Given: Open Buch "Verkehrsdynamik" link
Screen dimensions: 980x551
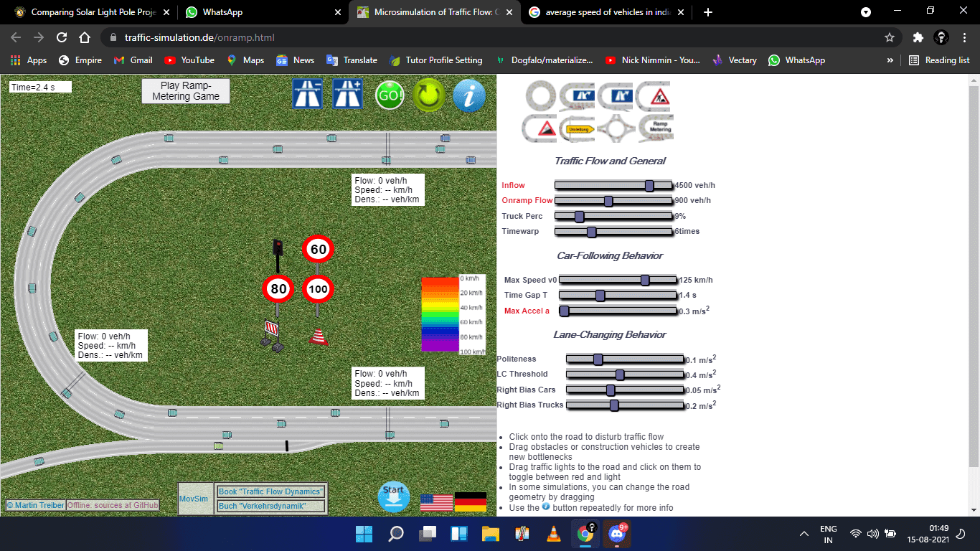Looking at the screenshot, I should click(271, 507).
